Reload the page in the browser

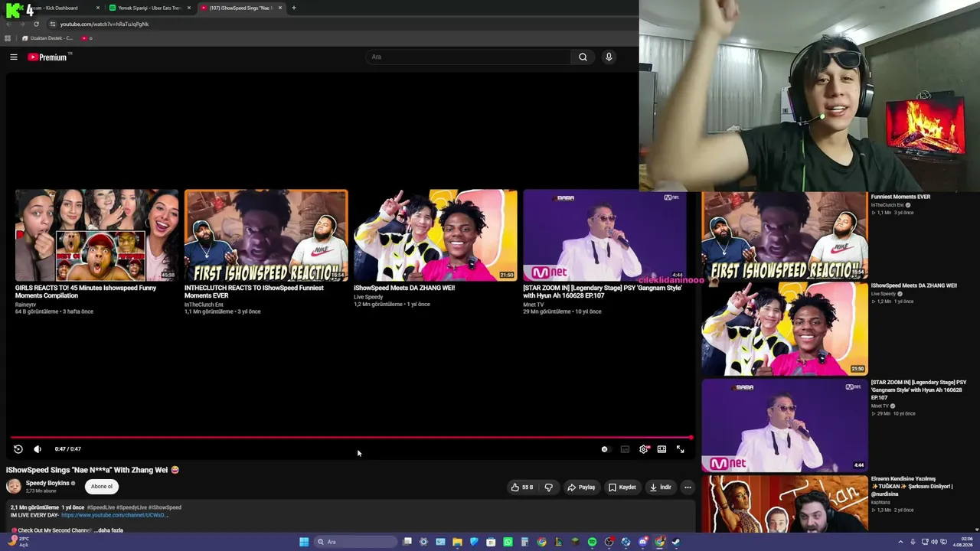pyautogui.click(x=36, y=24)
